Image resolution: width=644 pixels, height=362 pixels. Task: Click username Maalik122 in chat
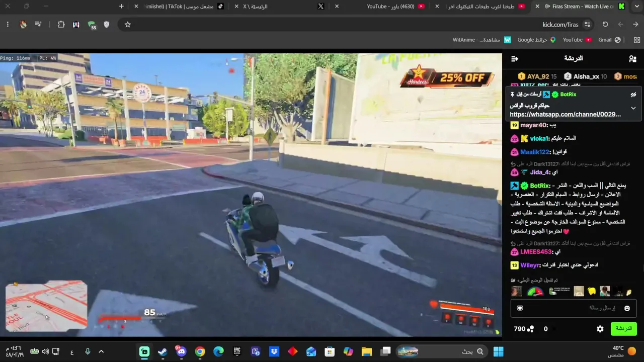tap(535, 152)
